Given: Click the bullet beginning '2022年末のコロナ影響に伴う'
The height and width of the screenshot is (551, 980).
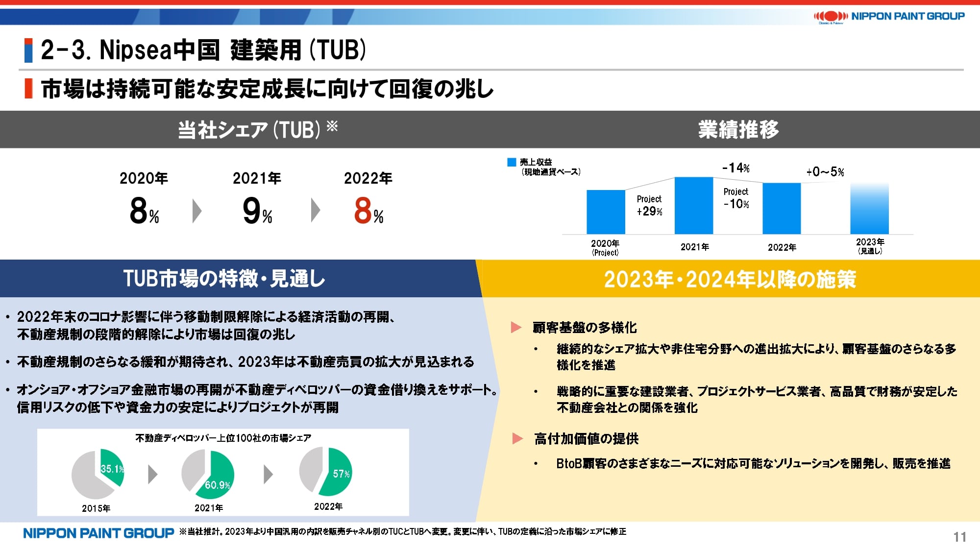Looking at the screenshot, I should (206, 326).
